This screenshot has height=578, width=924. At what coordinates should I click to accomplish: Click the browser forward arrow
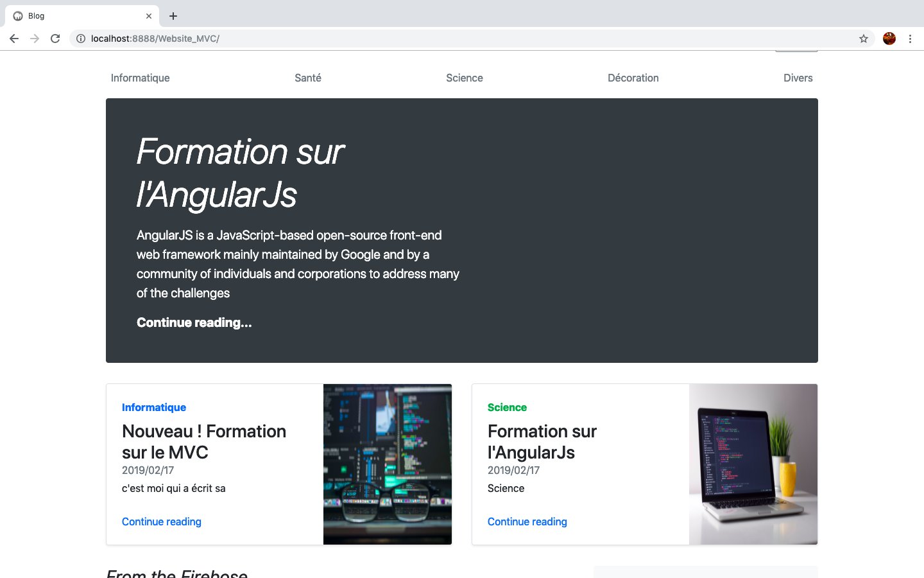pyautogui.click(x=35, y=39)
